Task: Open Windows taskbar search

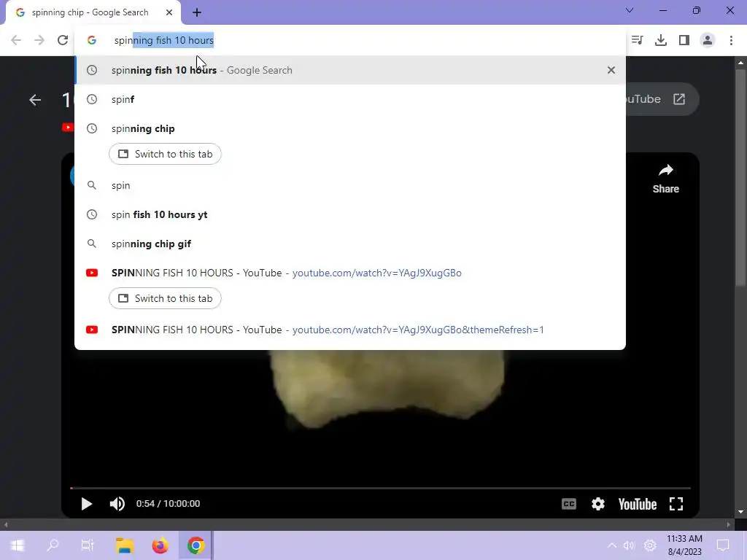Action: click(x=53, y=545)
